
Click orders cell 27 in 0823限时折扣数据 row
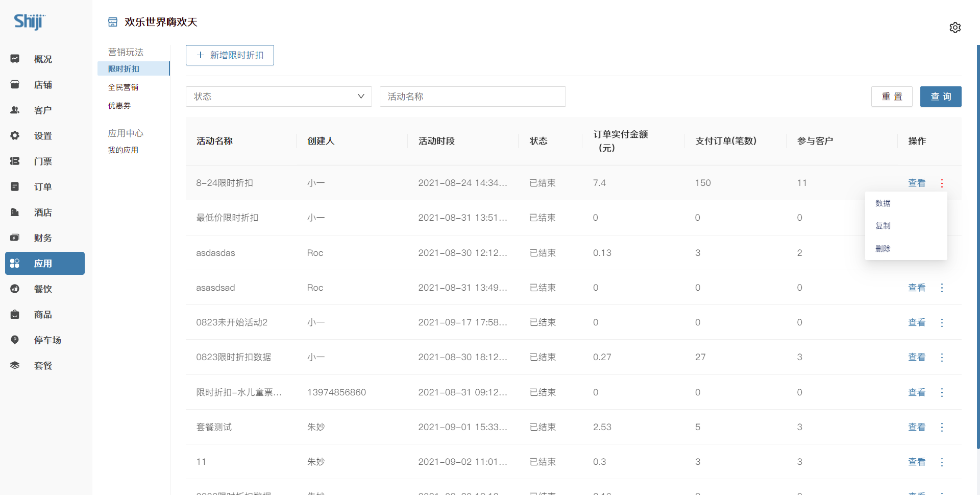[700, 357]
